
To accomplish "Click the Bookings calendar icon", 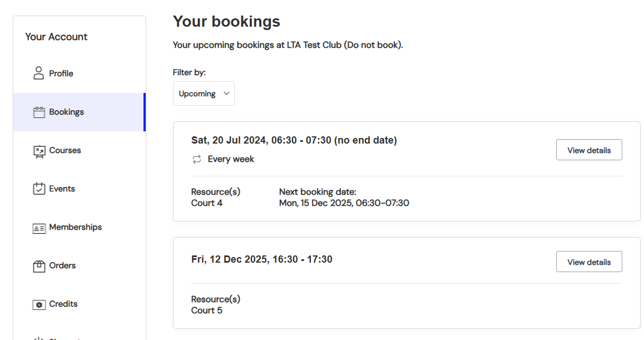I will pyautogui.click(x=39, y=112).
